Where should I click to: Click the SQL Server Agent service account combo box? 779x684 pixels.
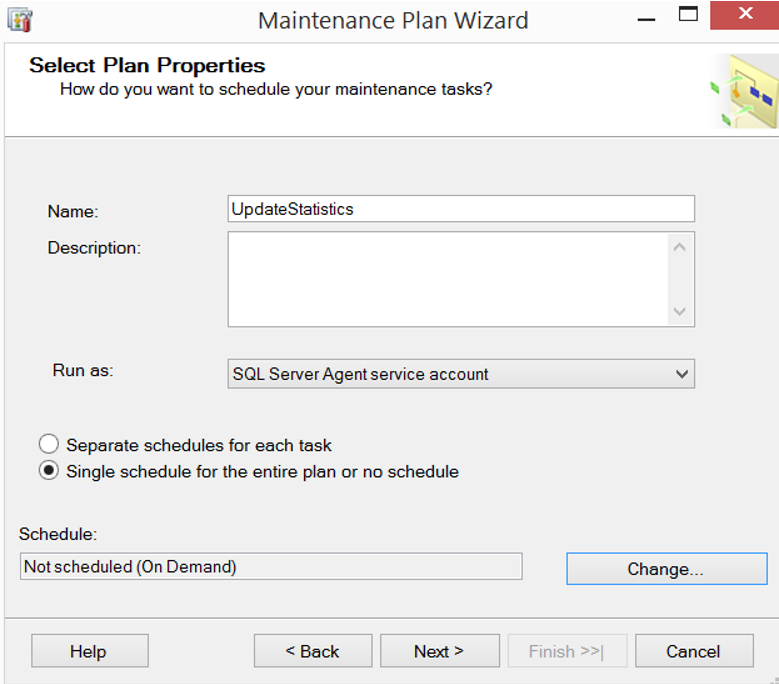tap(461, 374)
